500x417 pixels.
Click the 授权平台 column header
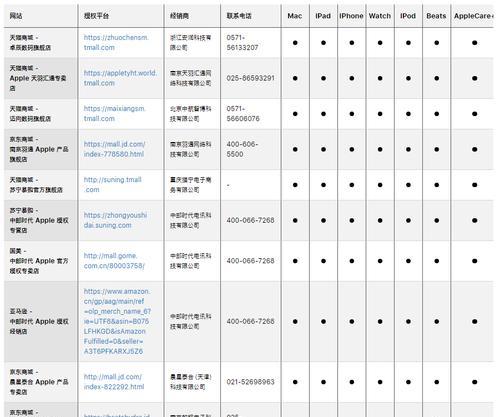96,16
